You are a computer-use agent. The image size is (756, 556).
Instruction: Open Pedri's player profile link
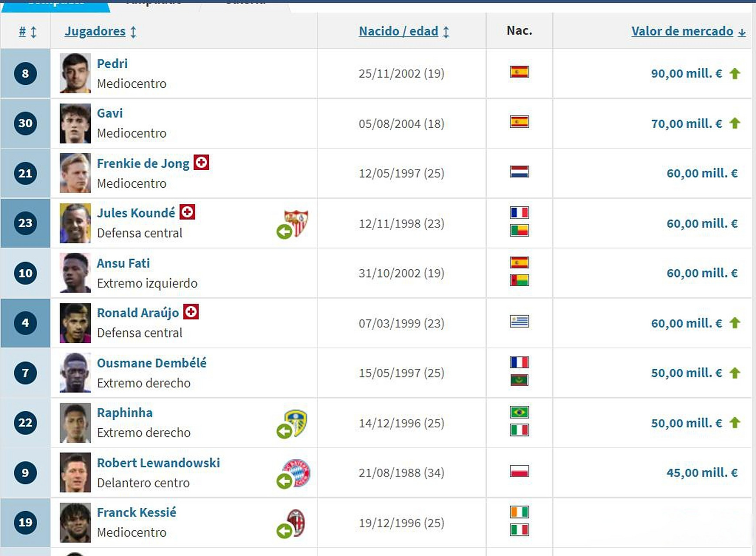(112, 63)
